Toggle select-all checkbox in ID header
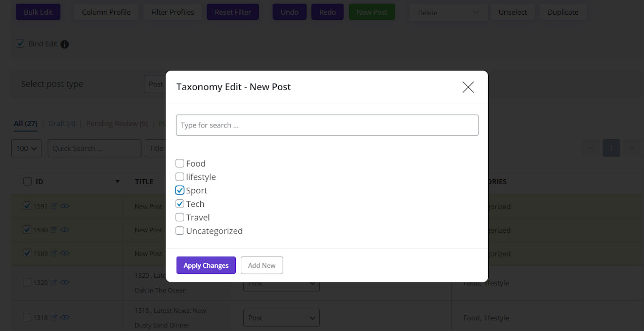This screenshot has height=331, width=644. point(27,181)
